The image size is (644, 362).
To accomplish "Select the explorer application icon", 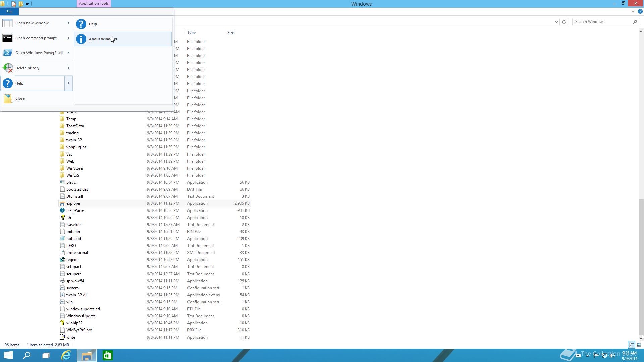I will click(62, 203).
